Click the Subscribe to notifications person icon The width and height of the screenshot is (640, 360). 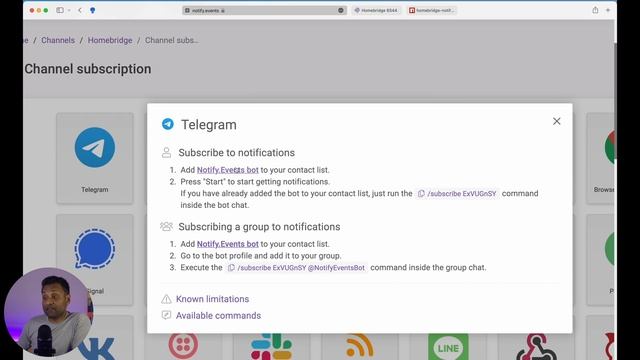click(166, 153)
